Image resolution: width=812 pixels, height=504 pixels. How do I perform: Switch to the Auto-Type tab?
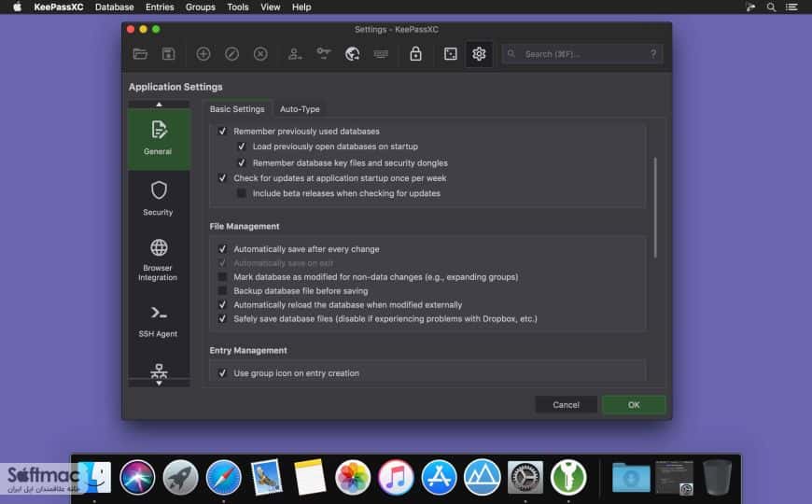coord(300,109)
